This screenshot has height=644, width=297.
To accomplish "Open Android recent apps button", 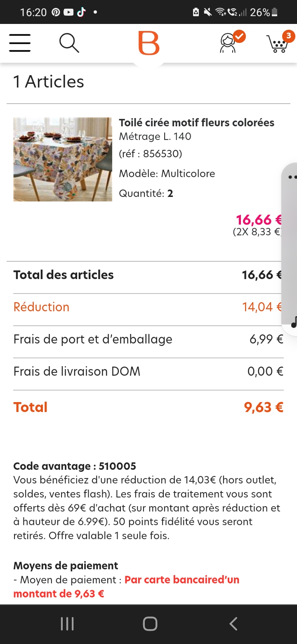I will tap(67, 624).
